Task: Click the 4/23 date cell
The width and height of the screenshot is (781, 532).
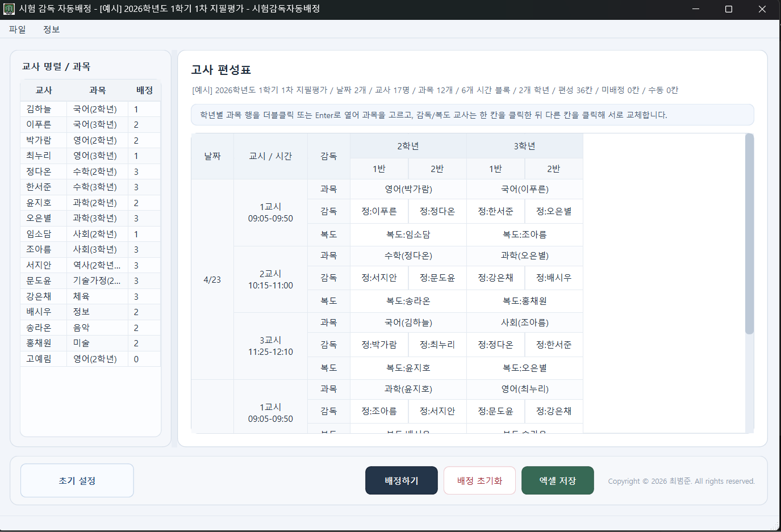Action: pos(212,279)
